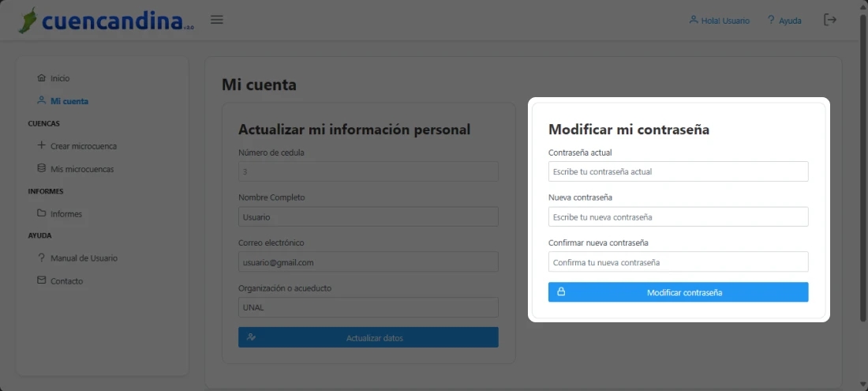This screenshot has width=868, height=391.
Task: Select Mi cuenta in the sidebar
Action: (69, 101)
